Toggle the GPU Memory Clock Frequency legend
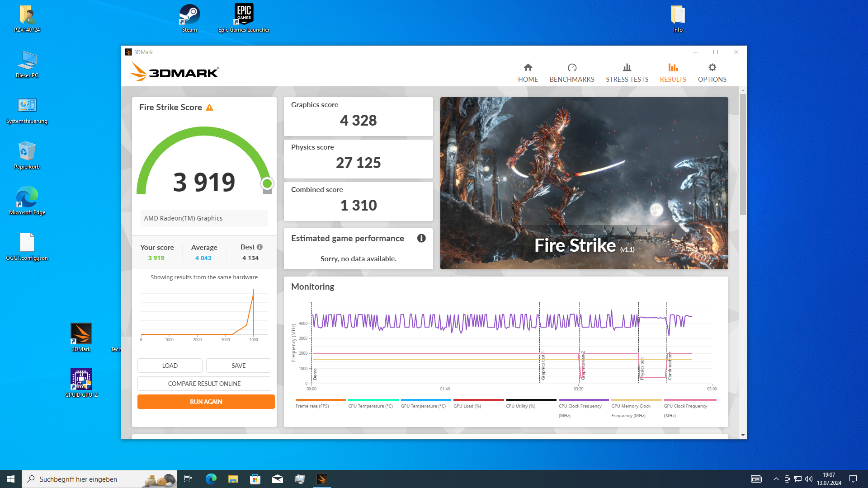This screenshot has height=488, width=868. point(636,408)
